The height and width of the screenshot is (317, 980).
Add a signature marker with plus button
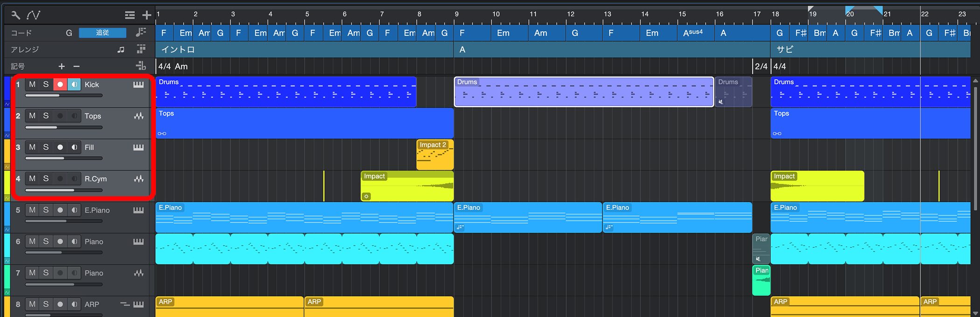click(x=61, y=66)
